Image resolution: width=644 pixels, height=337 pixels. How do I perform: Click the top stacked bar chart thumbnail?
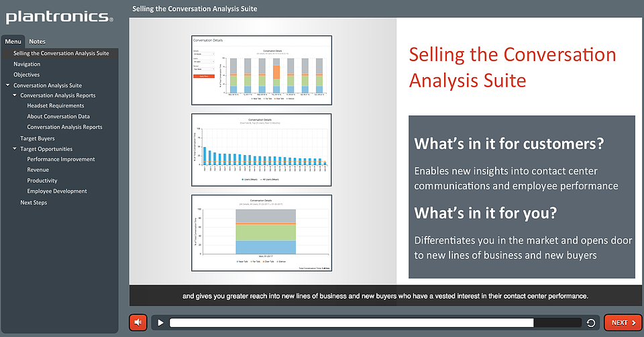click(x=262, y=70)
